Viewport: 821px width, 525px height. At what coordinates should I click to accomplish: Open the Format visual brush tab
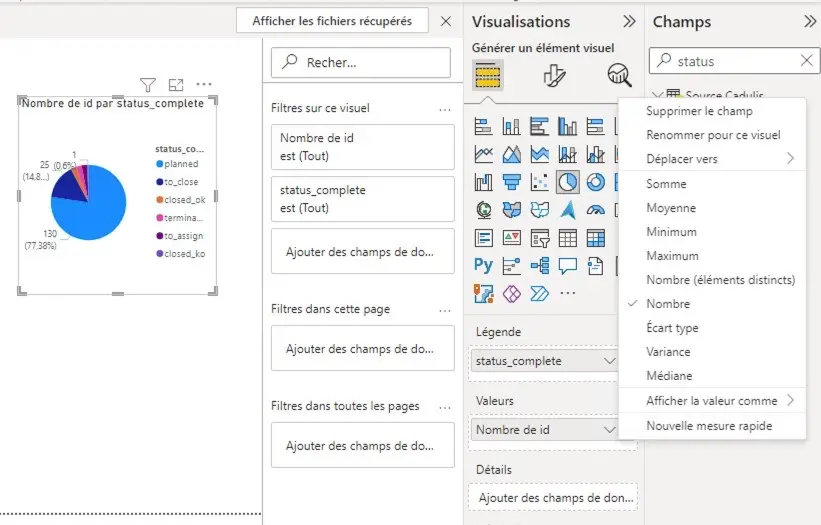[555, 75]
